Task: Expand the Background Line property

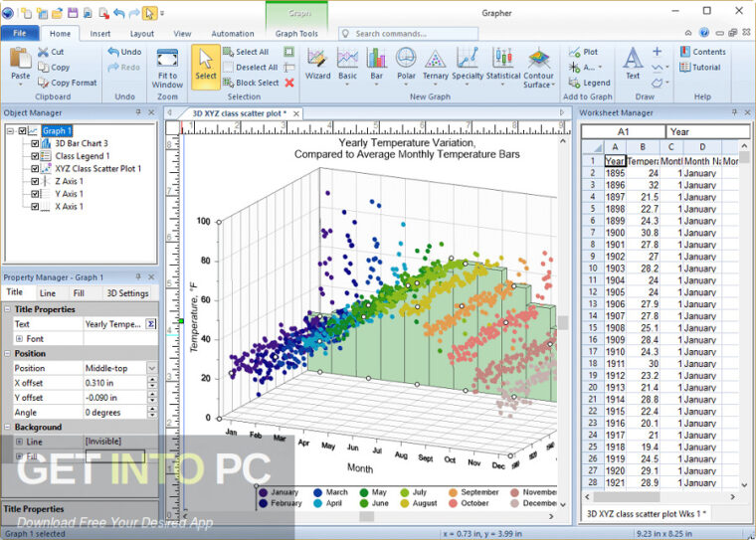Action: 19,442
